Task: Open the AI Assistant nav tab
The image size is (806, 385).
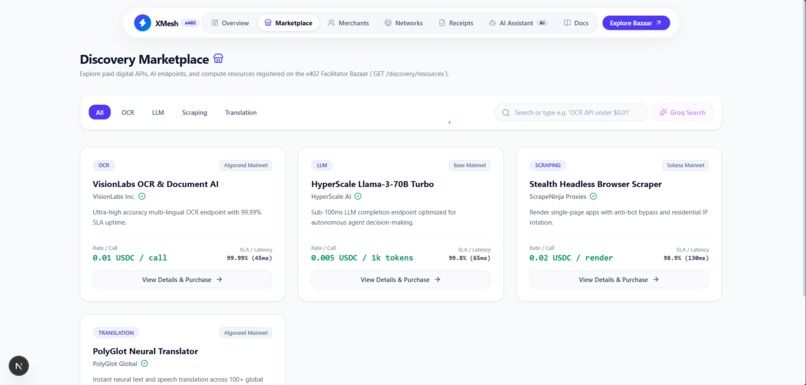Action: tap(518, 23)
